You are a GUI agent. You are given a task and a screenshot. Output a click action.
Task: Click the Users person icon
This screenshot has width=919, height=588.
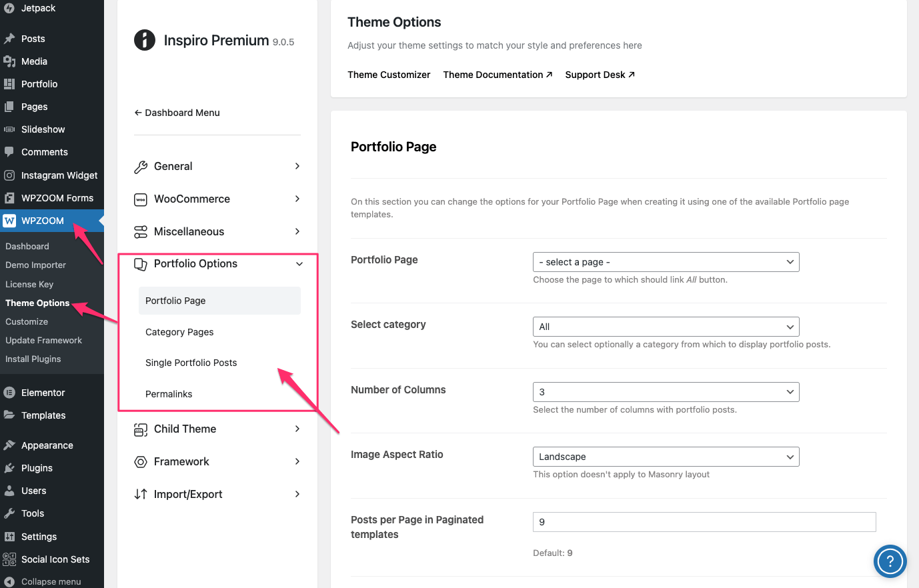(9, 491)
